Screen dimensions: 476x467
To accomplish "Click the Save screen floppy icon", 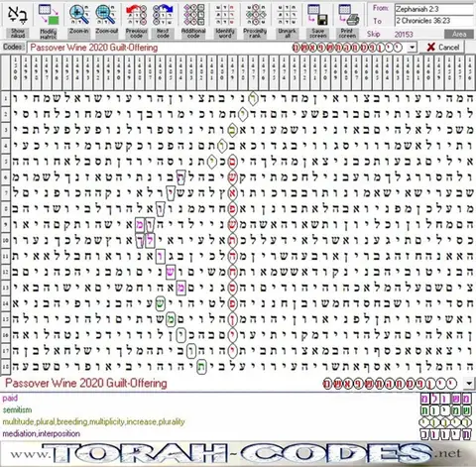I will coord(317,15).
